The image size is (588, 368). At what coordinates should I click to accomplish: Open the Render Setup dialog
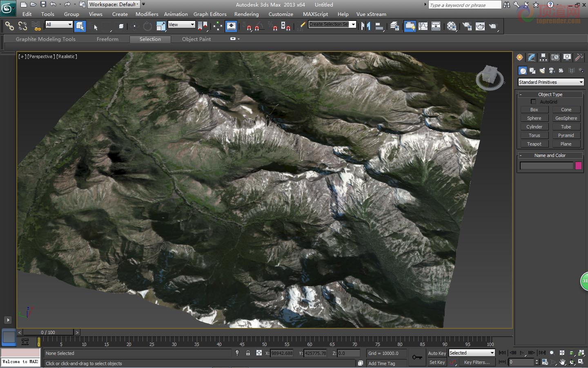467,26
